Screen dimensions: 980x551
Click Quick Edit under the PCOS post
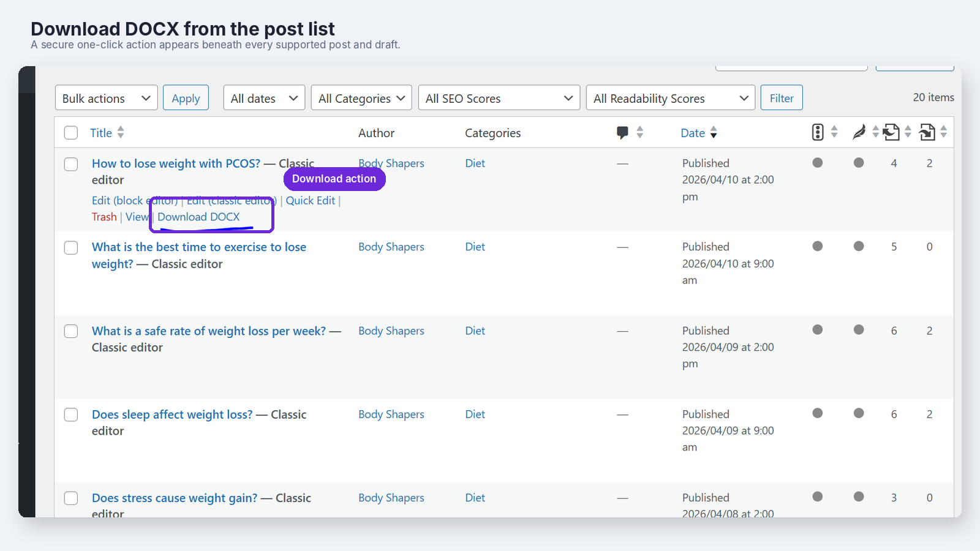pyautogui.click(x=311, y=201)
